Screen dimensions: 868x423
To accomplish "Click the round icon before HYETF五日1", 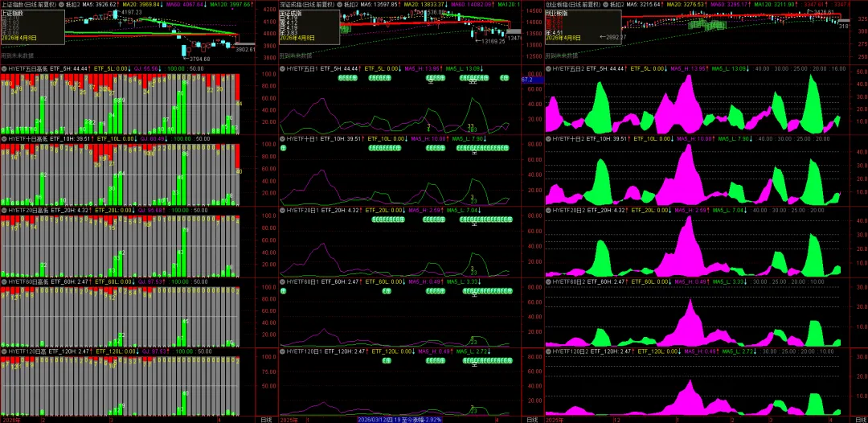I will coord(282,68).
